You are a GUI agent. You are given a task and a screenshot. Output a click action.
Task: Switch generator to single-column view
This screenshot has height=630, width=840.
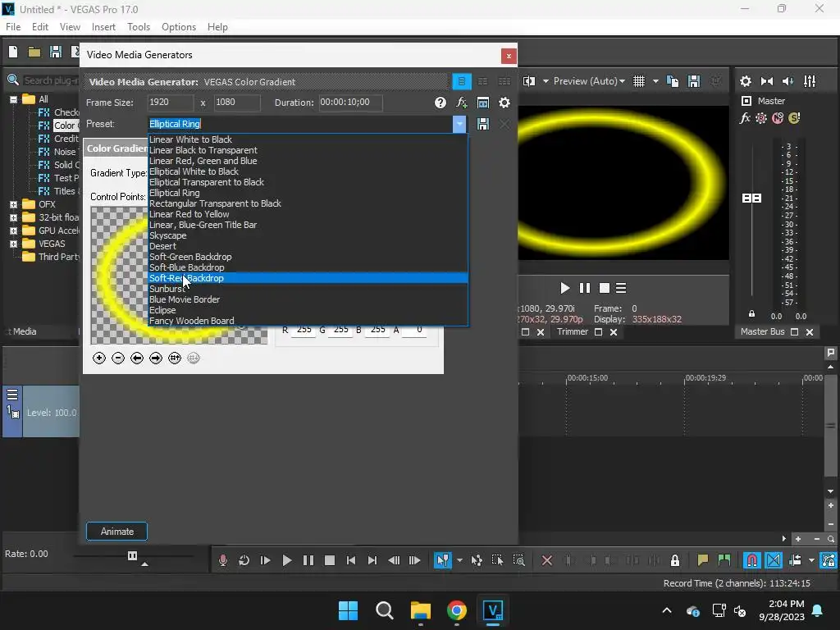(462, 81)
